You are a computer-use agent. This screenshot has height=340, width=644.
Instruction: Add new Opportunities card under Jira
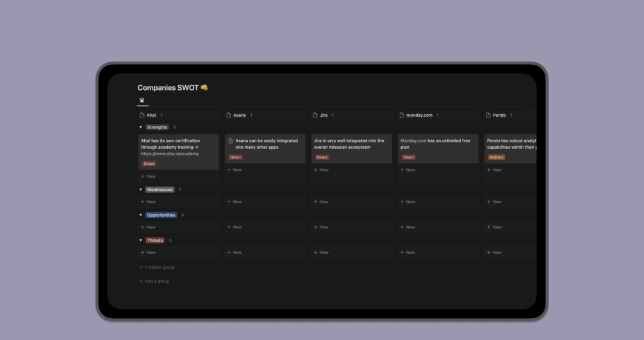(x=321, y=227)
